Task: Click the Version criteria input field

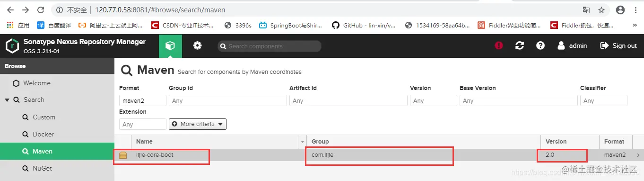Action: click(x=434, y=100)
